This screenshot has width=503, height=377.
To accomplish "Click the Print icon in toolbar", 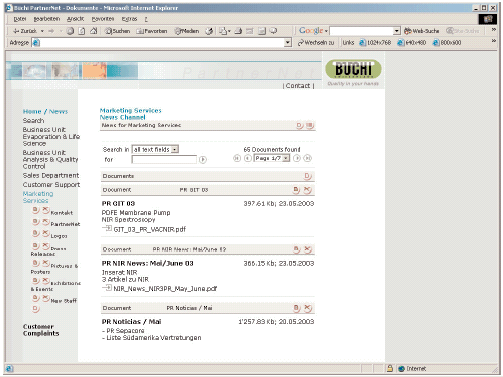I will click(x=238, y=31).
